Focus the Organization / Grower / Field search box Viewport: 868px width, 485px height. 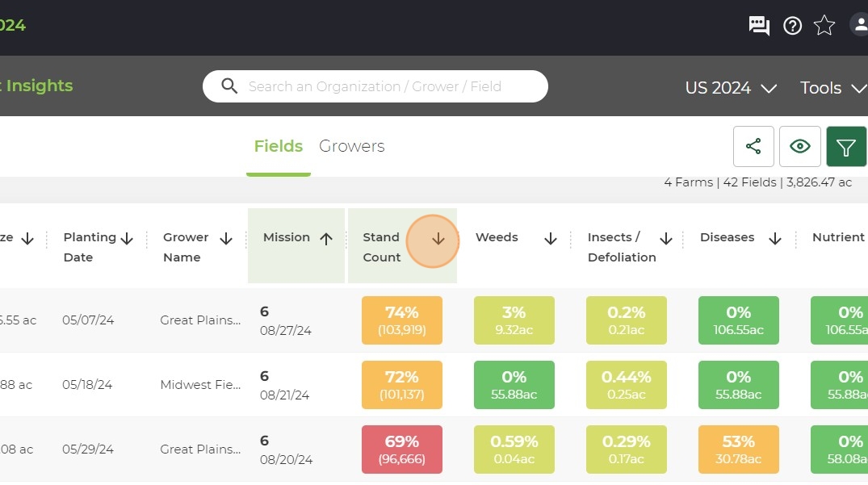375,86
